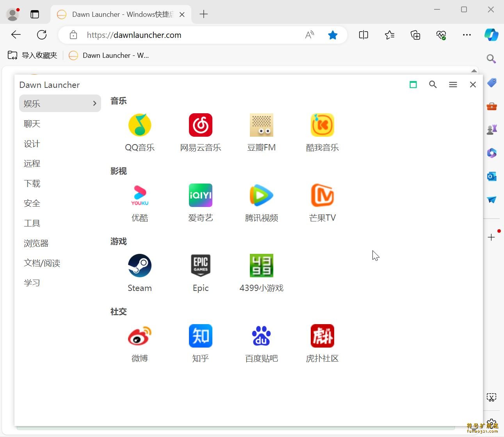Open the QQ音乐 app icon
The width and height of the screenshot is (504, 437).
click(x=140, y=125)
